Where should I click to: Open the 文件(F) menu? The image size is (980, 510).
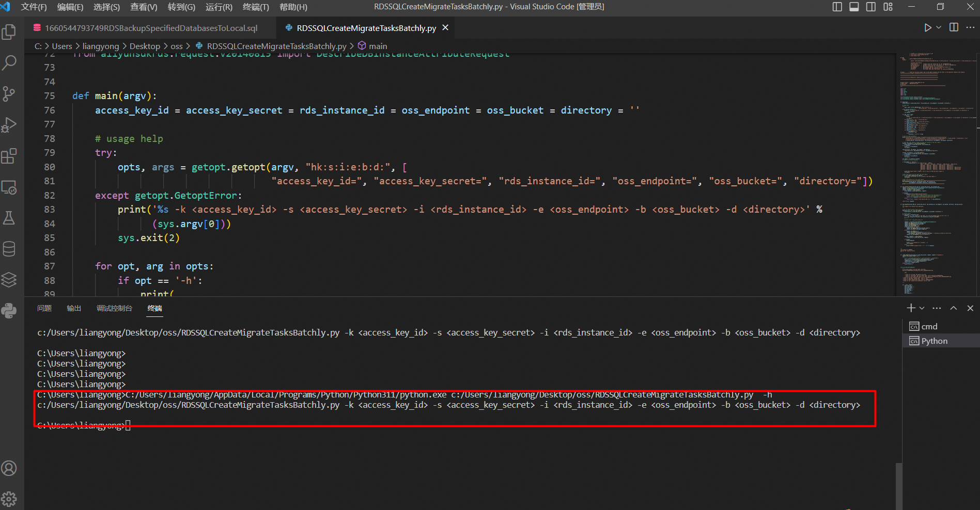coord(34,7)
